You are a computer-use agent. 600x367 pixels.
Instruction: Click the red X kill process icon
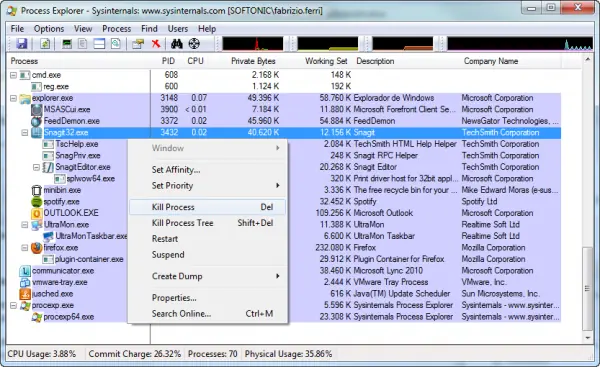pos(156,44)
